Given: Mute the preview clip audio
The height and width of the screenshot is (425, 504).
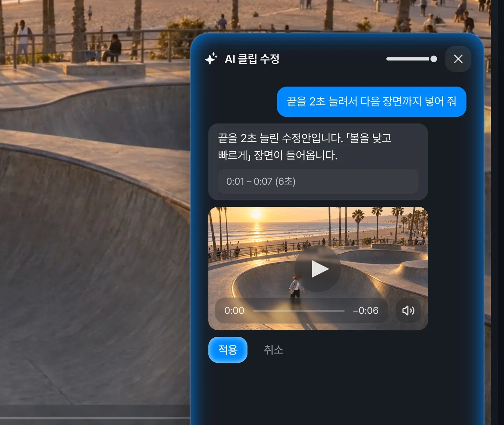Looking at the screenshot, I should [408, 310].
